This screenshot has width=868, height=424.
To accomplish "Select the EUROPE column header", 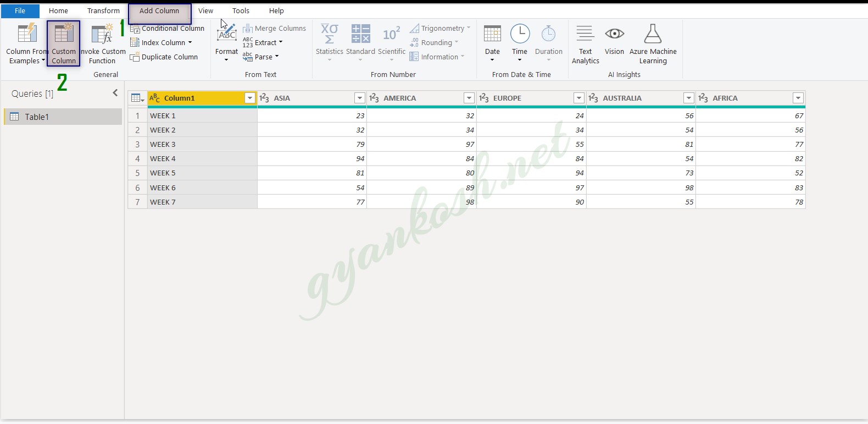I will click(x=531, y=98).
